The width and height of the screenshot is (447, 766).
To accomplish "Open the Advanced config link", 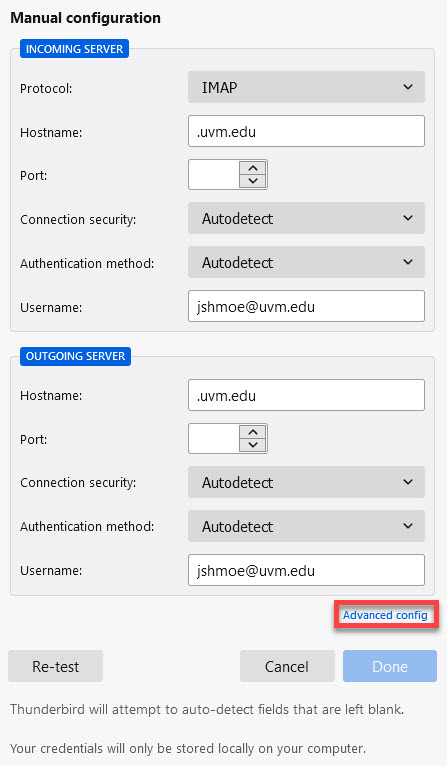I will coord(385,615).
